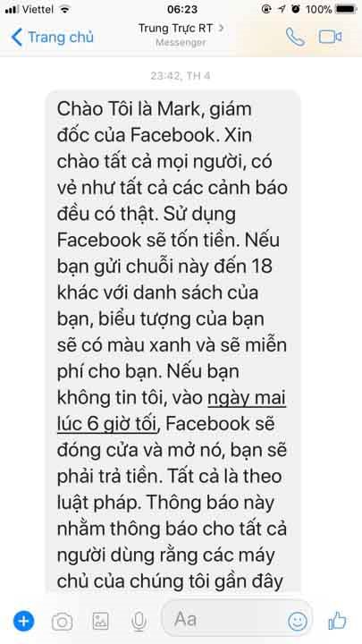Screen dimensions: 362x644
Task: Go back to Trang chủ
Action: point(52,38)
